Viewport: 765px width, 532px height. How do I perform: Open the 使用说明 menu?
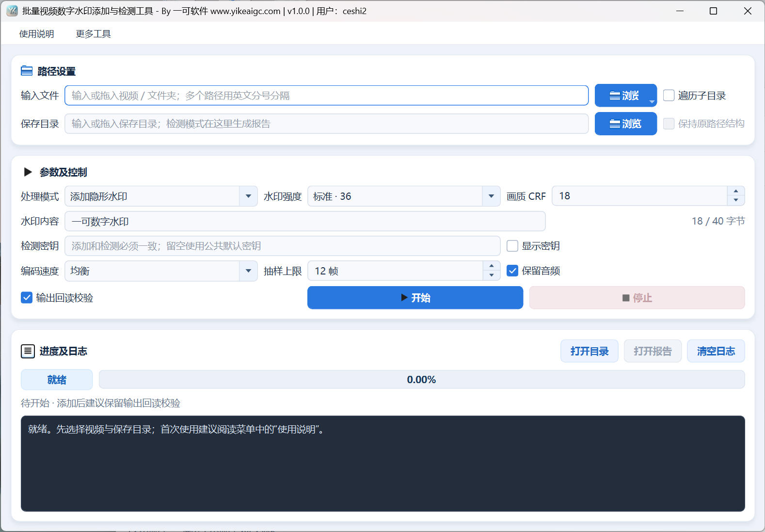click(37, 34)
